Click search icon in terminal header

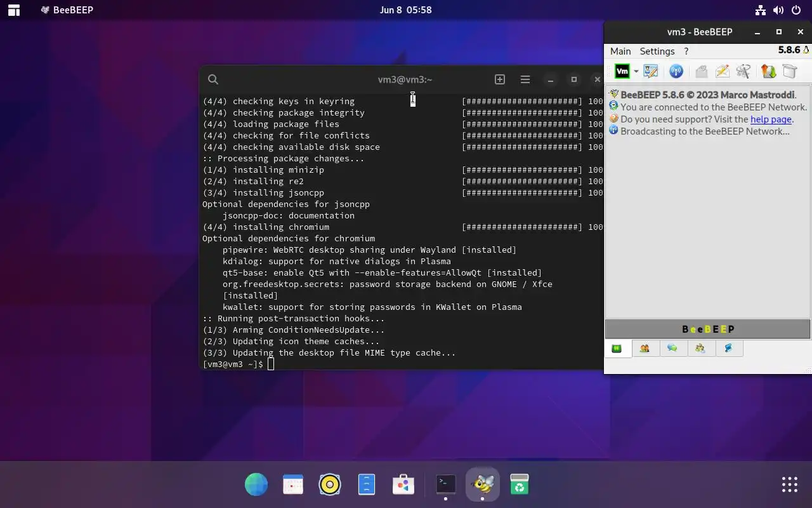213,79
